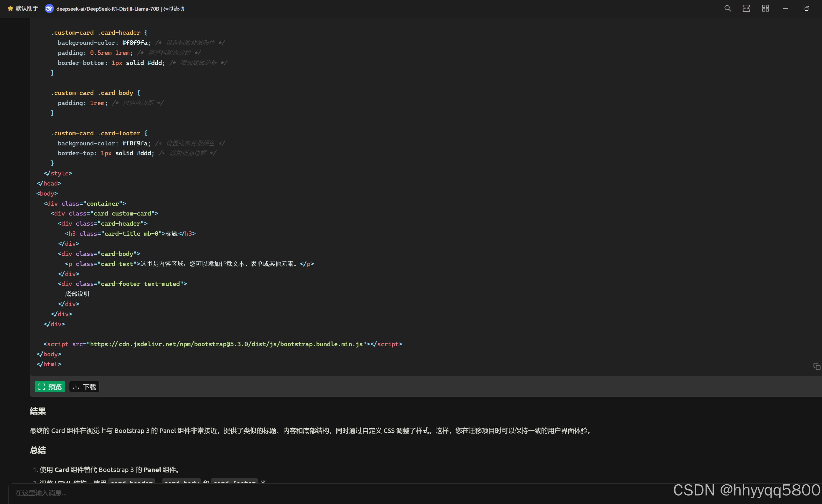Click the card-title h3 标题 code line
822x504 pixels.
click(x=130, y=233)
